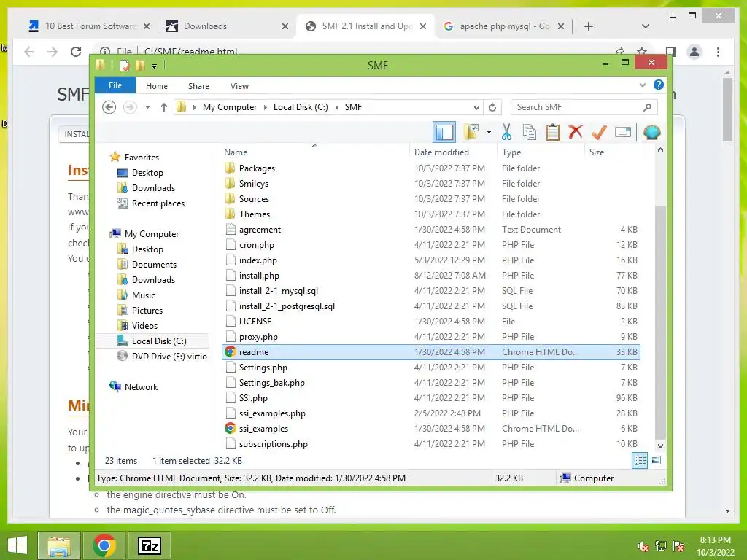Open the File ribbon tab

click(115, 86)
